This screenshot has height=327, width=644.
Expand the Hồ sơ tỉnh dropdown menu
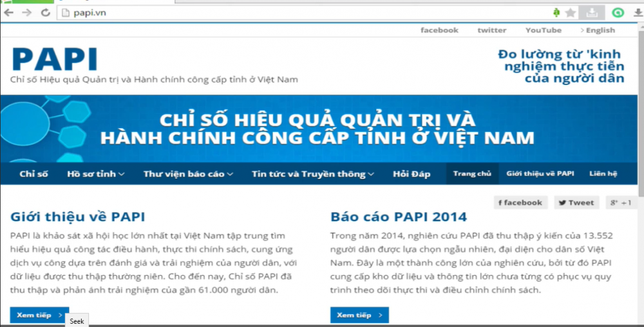tap(96, 174)
